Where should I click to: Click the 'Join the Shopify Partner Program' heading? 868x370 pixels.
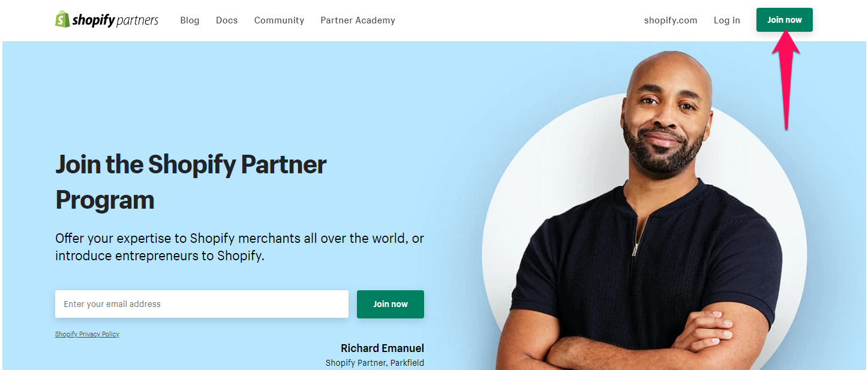click(x=191, y=182)
